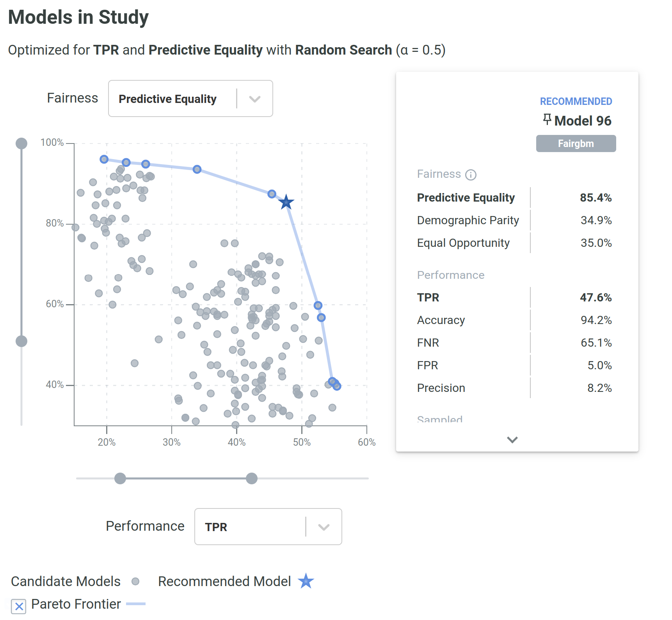Viewport: 672px width, 620px height.
Task: Click the recommended model star on the chart
Action: pyautogui.click(x=286, y=202)
